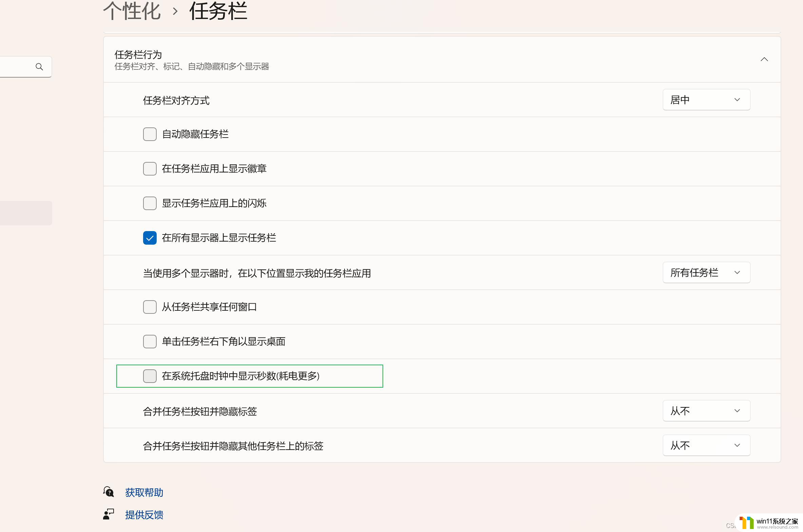Image resolution: width=803 pixels, height=532 pixels.
Task: Collapse the 任务栏行为 section chevron
Action: 764,59
